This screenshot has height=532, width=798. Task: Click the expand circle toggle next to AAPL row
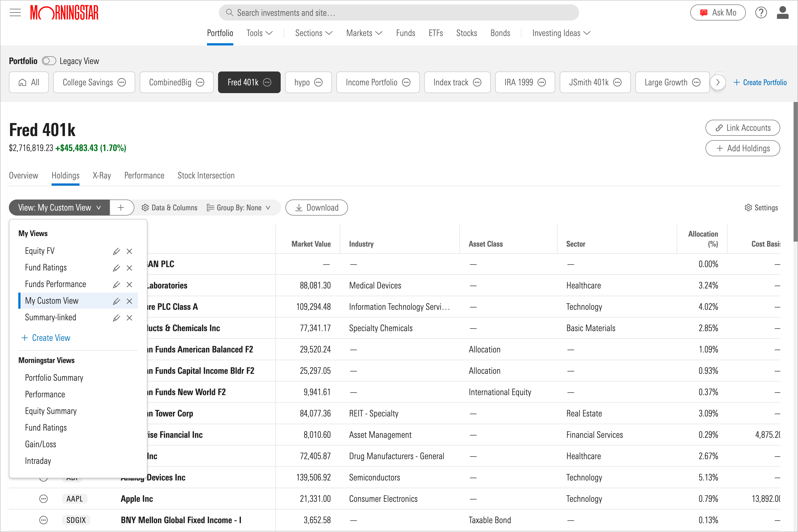tap(43, 499)
